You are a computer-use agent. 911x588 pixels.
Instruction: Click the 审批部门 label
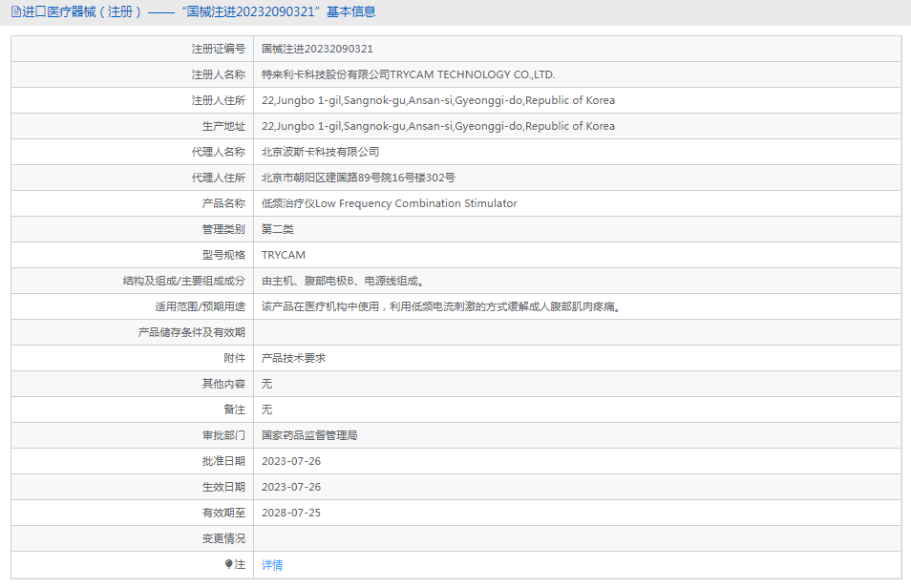tap(223, 435)
